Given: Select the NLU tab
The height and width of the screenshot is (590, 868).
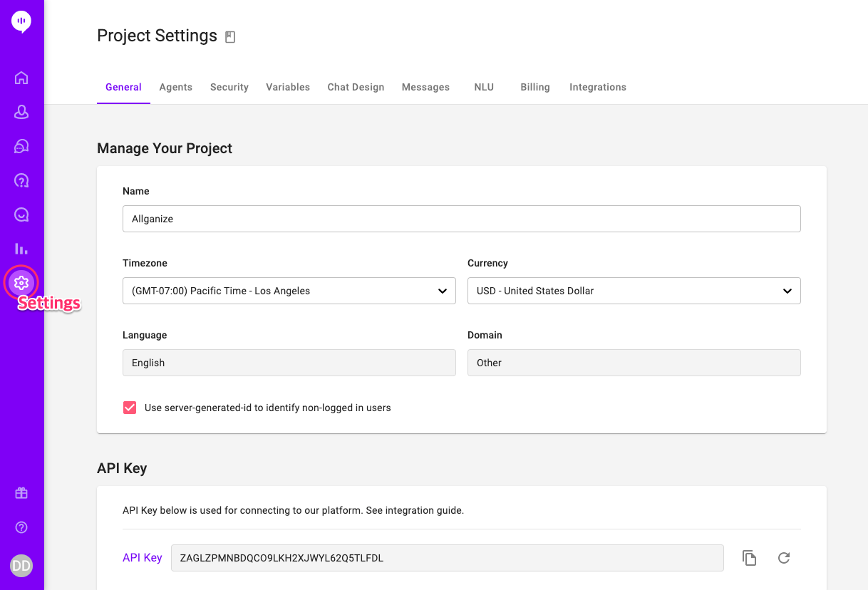Looking at the screenshot, I should tap(484, 87).
